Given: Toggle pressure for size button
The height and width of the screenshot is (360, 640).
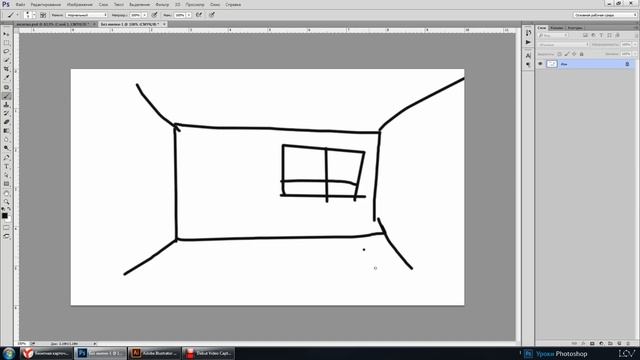Looking at the screenshot, I should [212, 15].
